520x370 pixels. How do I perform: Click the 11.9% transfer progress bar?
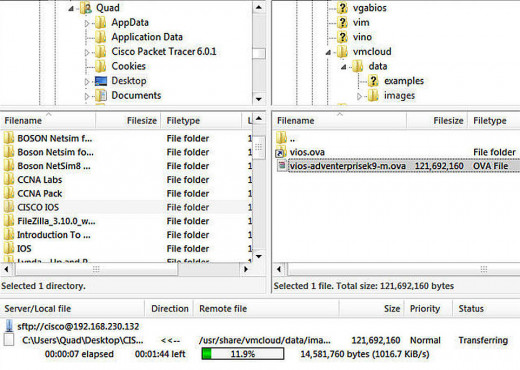[243, 354]
